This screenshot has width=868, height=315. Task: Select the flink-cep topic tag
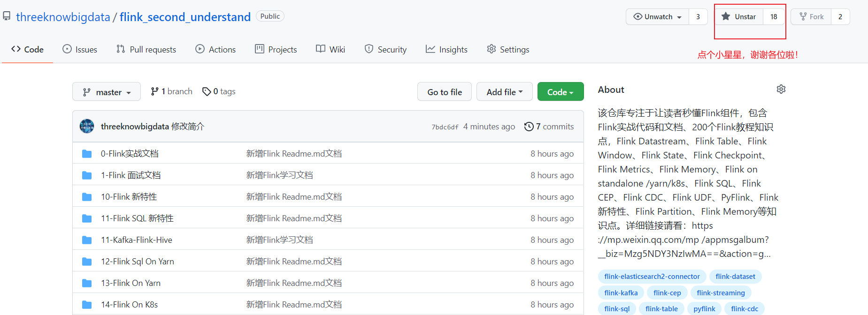667,293
